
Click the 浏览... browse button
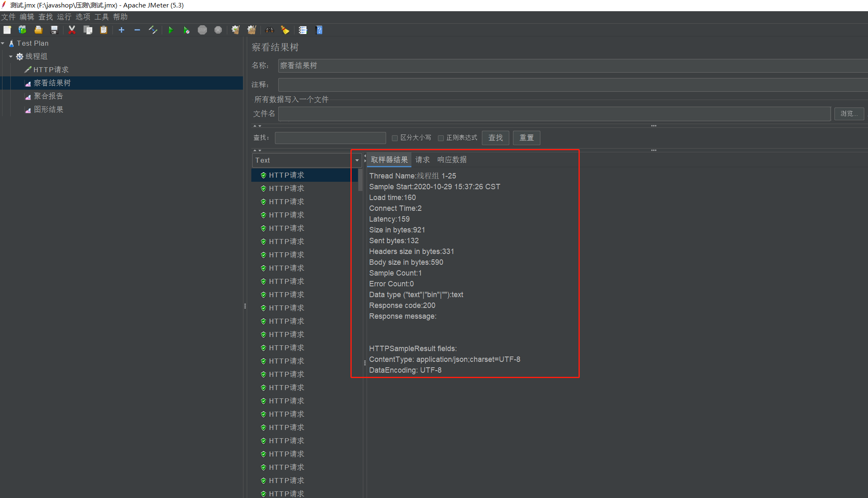pos(849,114)
